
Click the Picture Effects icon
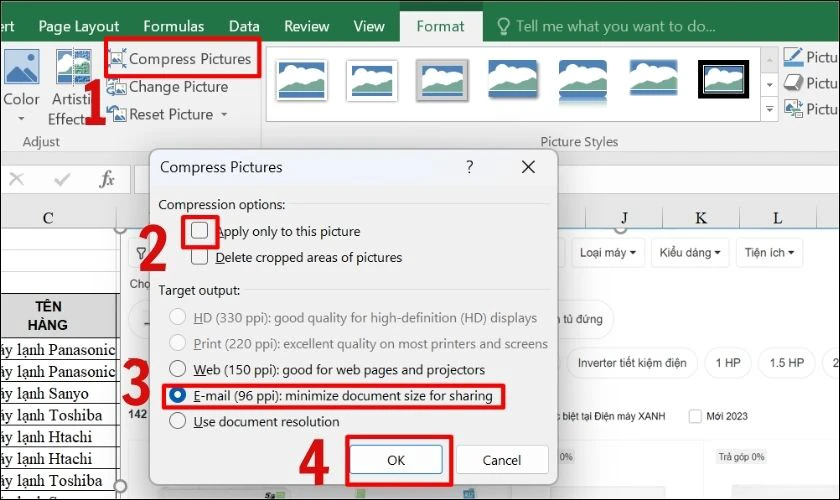tap(793, 83)
